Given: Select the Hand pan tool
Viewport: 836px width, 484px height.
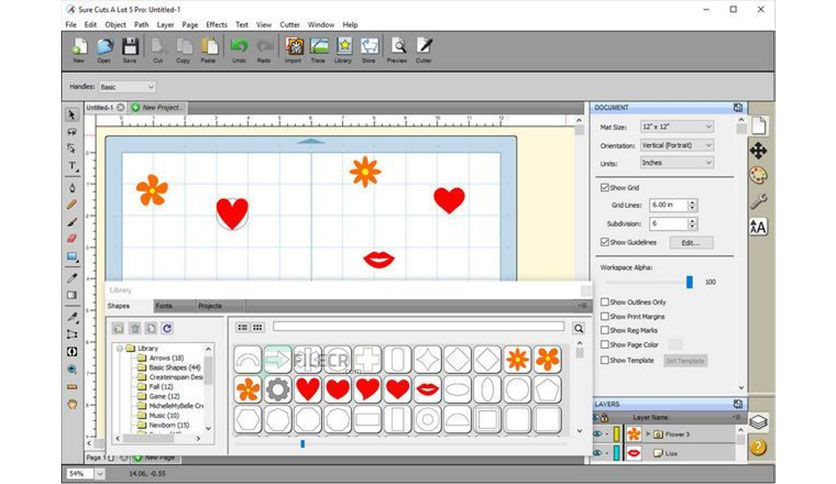Looking at the screenshot, I should click(x=72, y=404).
